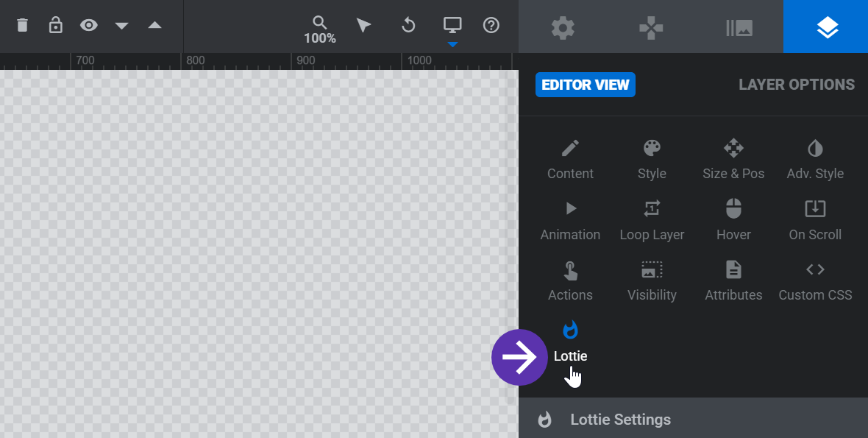The width and height of the screenshot is (868, 438).
Task: Click the undo history icon
Action: (x=408, y=26)
